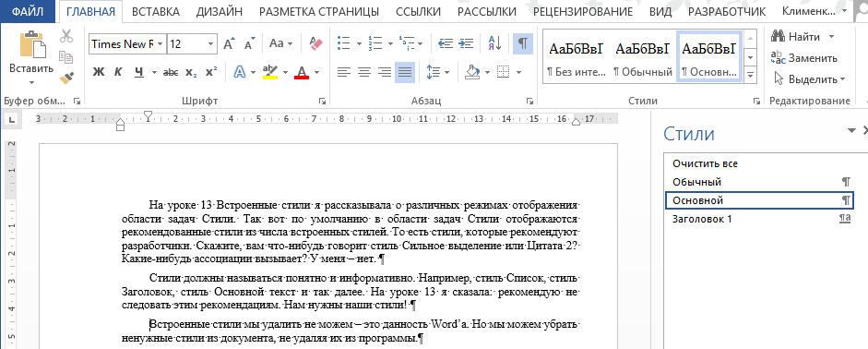Click the binoculars Find icon

coord(779,37)
